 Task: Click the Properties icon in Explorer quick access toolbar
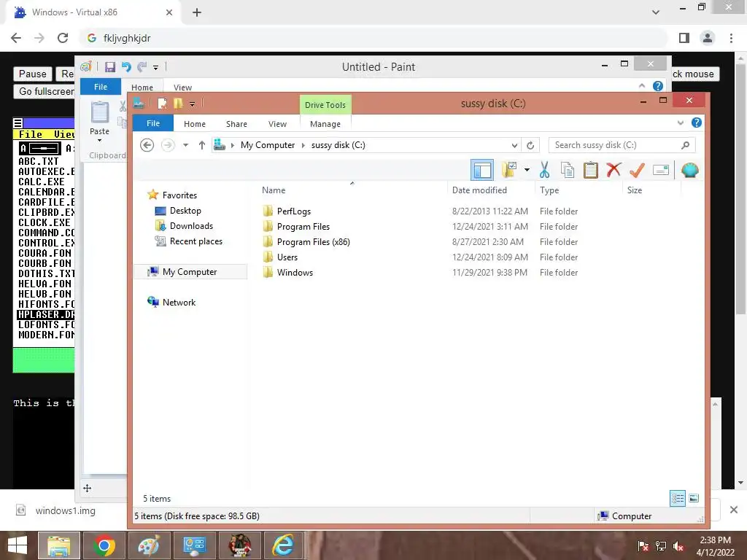(162, 104)
